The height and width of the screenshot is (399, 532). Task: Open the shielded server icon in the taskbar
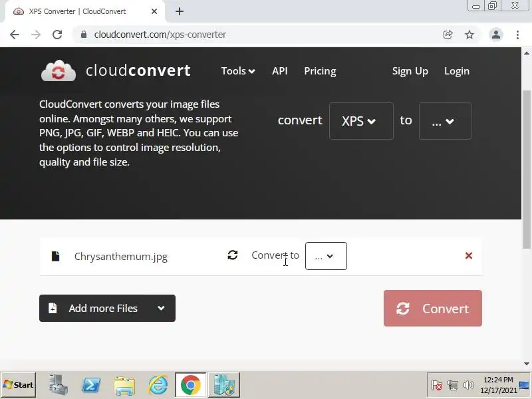pos(224,385)
